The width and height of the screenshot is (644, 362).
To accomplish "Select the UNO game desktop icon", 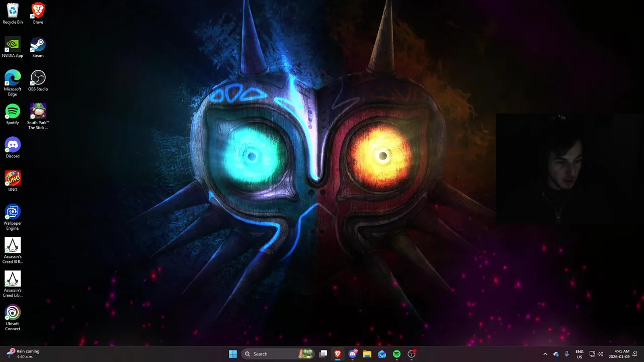I will (13, 181).
